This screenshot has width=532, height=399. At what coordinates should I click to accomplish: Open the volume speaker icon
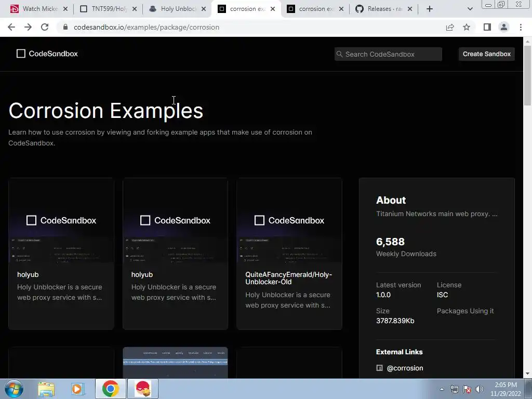coord(480,389)
